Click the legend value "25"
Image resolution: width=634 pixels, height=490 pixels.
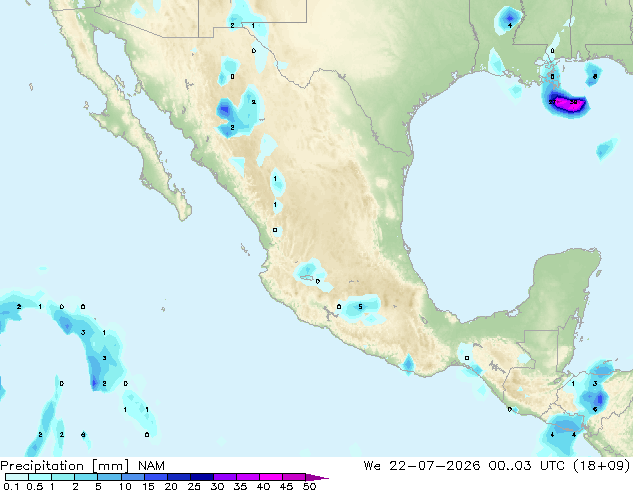tap(194, 486)
